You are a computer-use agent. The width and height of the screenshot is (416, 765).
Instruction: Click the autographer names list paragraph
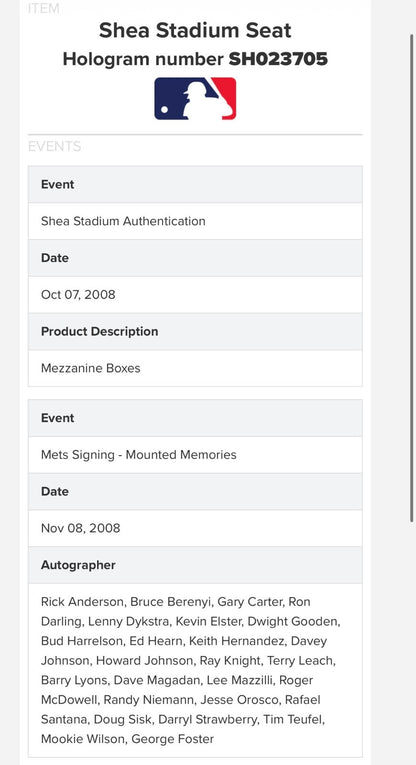tap(191, 670)
